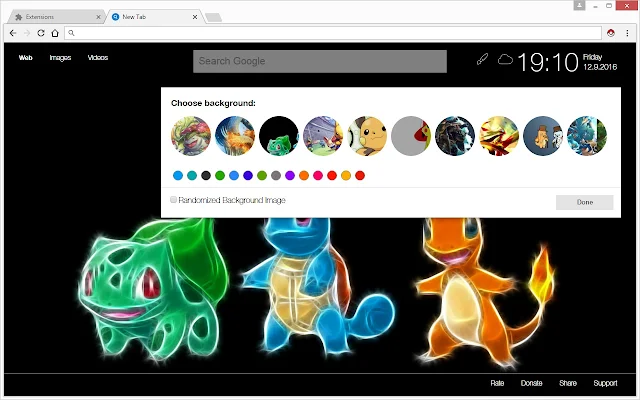Pick the teal color swatch
Image resolution: width=640 pixels, height=400 pixels.
click(192, 176)
